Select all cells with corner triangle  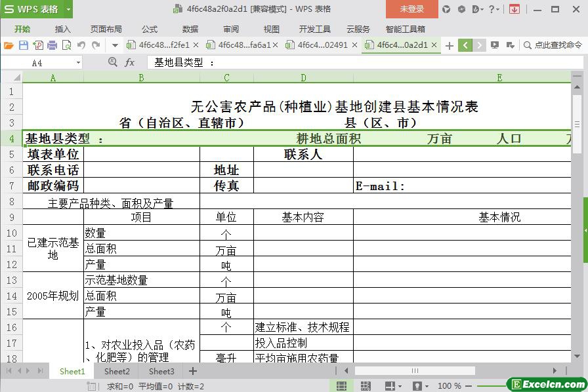pyautogui.click(x=16, y=77)
